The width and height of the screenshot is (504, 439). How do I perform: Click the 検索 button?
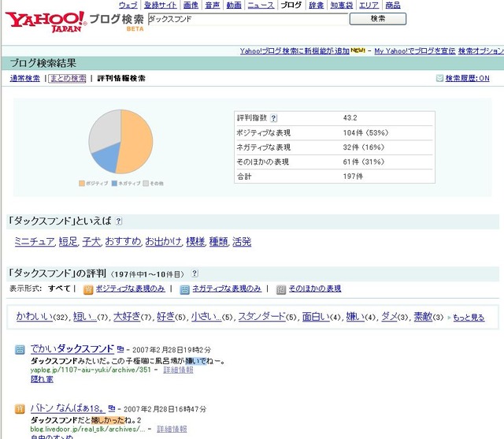point(378,19)
